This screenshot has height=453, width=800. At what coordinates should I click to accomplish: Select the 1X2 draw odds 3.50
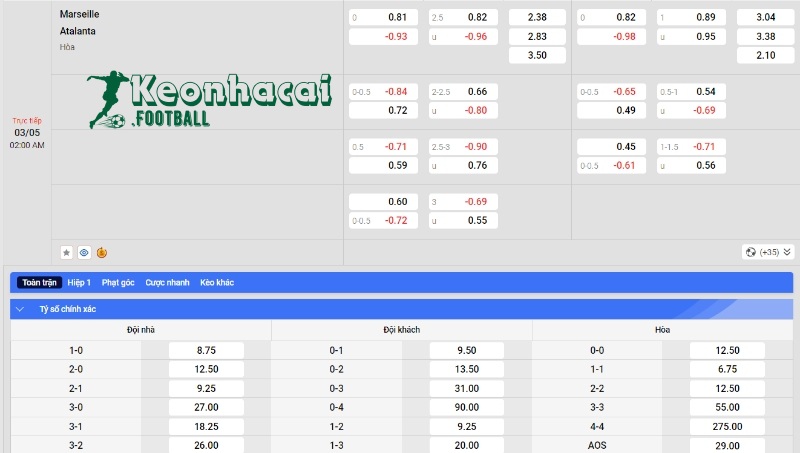pyautogui.click(x=537, y=55)
